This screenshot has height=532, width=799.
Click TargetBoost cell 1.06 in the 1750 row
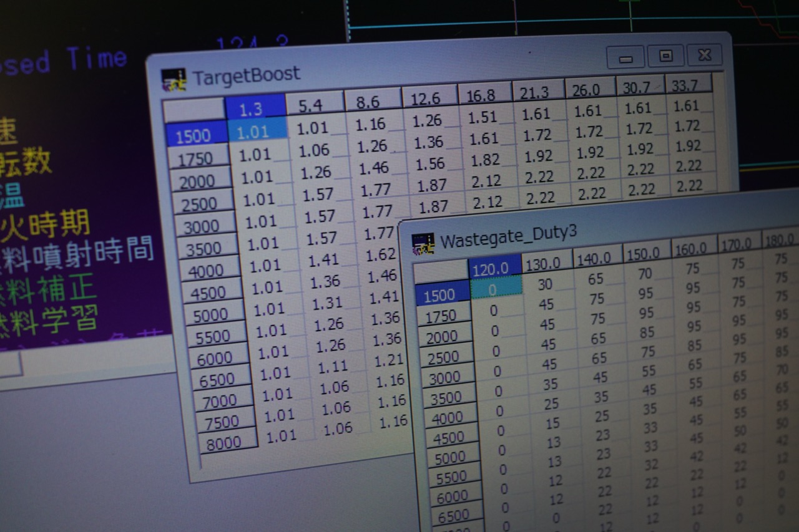318,150
